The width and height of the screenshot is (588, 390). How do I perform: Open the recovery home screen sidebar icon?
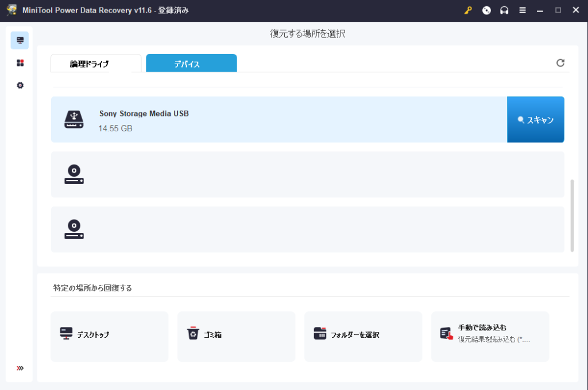pos(20,41)
